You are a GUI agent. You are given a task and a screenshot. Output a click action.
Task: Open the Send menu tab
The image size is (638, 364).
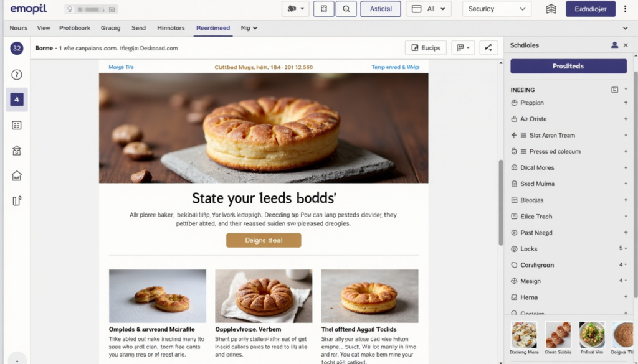(138, 28)
